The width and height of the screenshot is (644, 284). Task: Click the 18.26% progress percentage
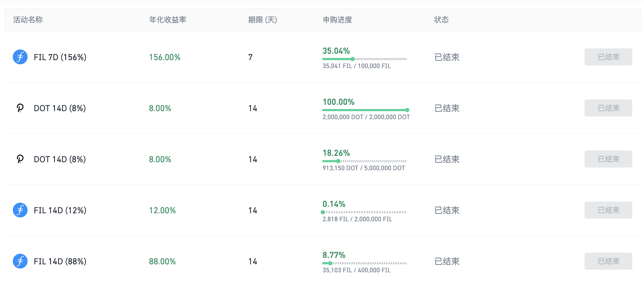point(336,153)
